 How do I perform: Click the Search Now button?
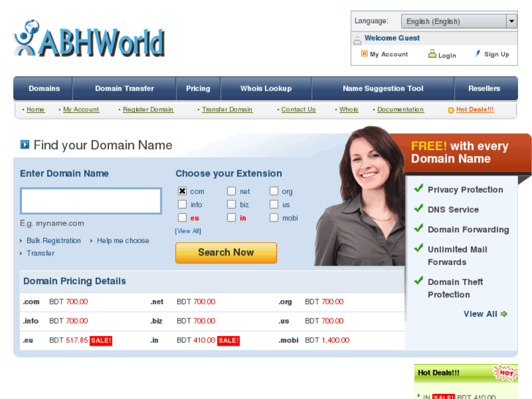pos(226,253)
